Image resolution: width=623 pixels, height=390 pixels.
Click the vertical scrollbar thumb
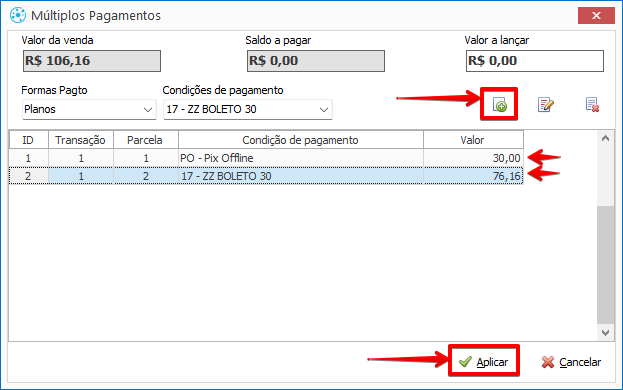point(606,264)
